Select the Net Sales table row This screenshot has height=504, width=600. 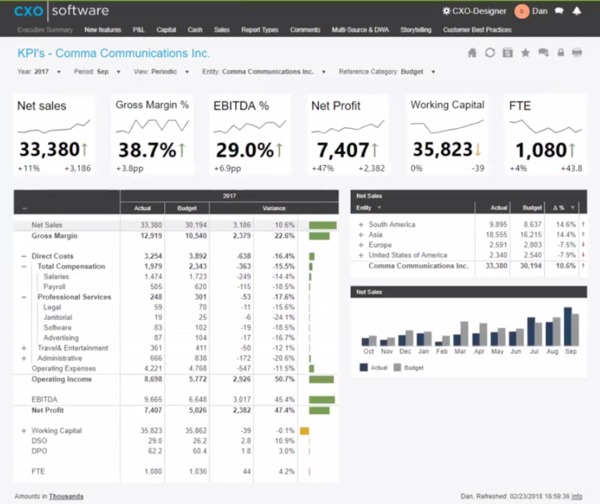point(176,225)
